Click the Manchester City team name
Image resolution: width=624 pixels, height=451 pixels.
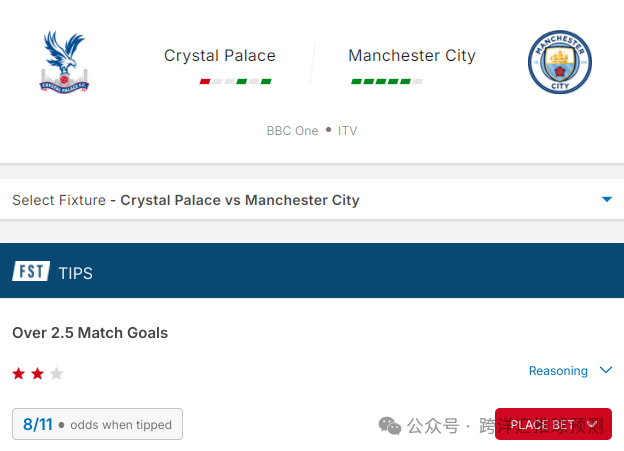[x=412, y=55]
